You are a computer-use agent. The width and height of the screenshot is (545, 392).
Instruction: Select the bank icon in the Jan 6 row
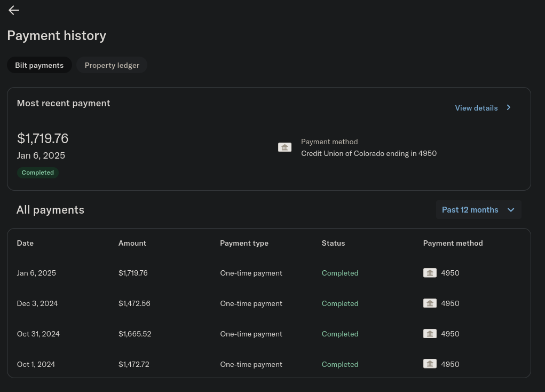(x=430, y=272)
